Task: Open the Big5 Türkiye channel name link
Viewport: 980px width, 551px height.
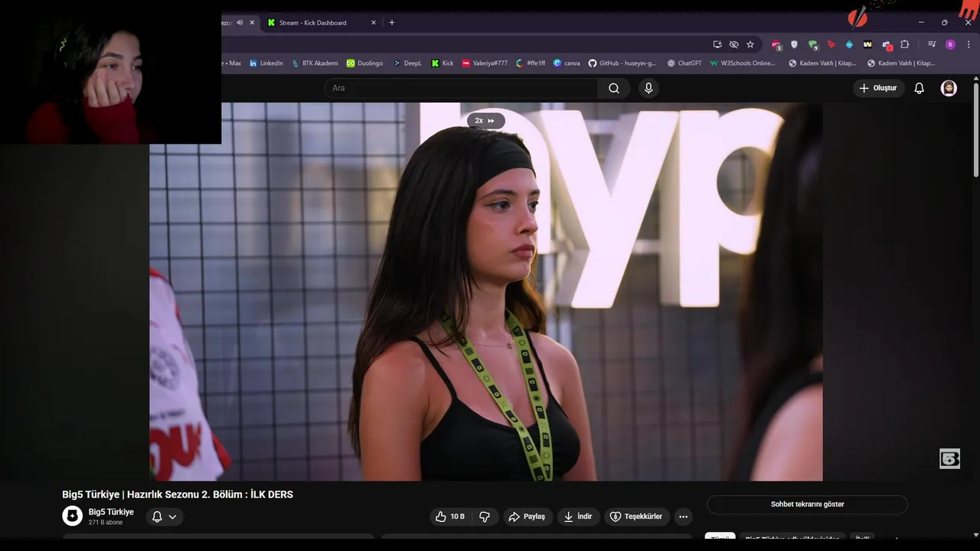Action: coord(111,512)
